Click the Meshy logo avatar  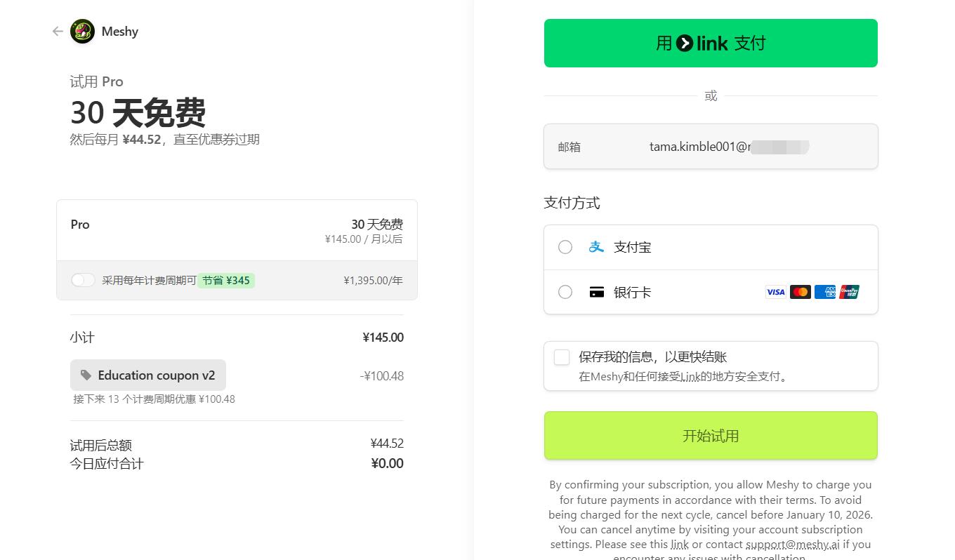point(82,32)
